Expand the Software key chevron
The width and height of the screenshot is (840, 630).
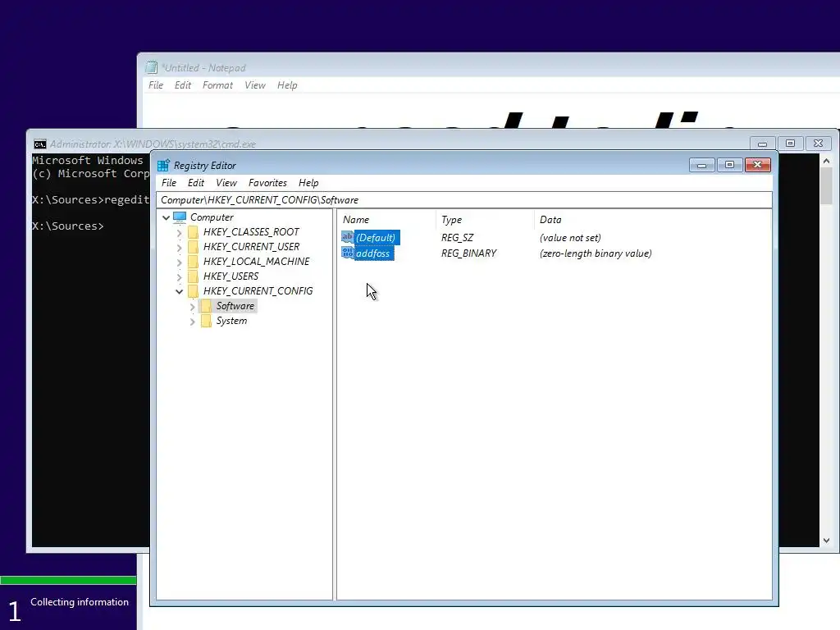[x=192, y=307]
